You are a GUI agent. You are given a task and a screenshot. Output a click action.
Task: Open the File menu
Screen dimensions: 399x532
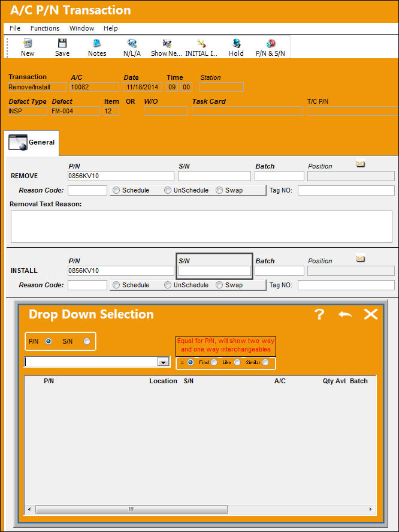click(15, 28)
